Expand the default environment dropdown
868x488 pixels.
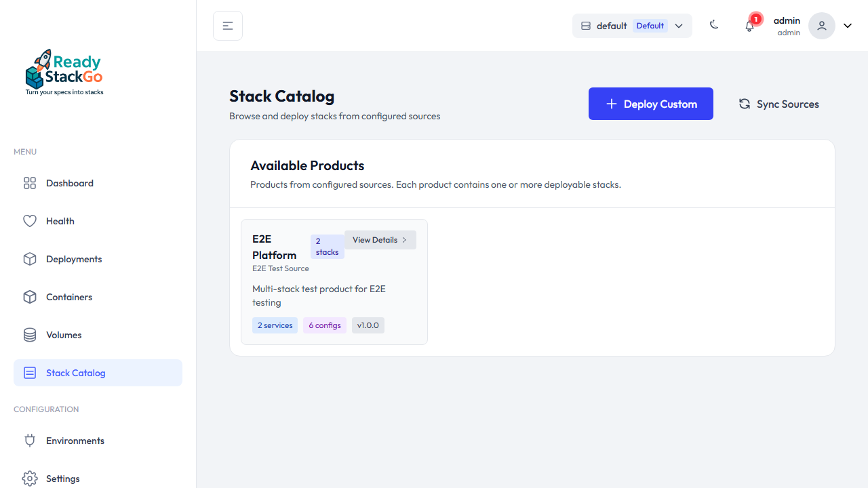point(679,25)
